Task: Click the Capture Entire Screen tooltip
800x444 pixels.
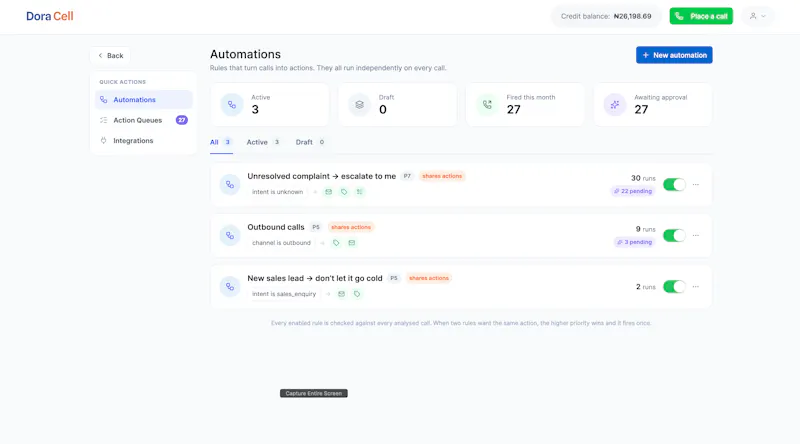Action: coord(314,393)
